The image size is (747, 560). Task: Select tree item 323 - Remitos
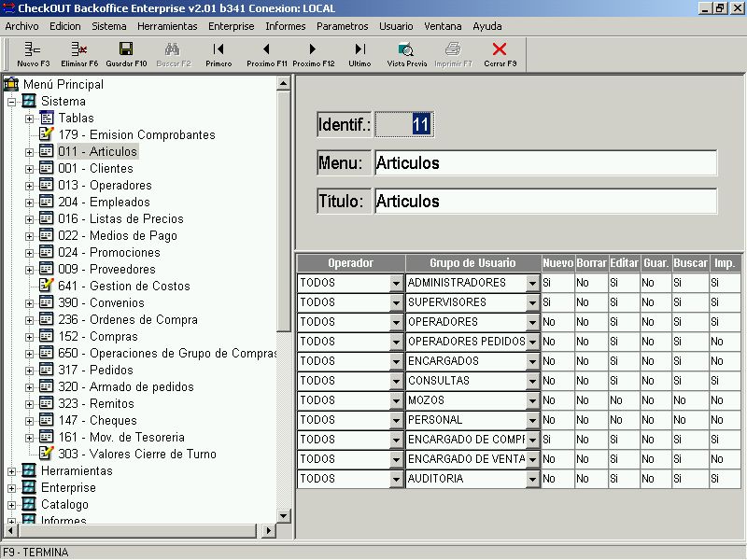pos(96,403)
